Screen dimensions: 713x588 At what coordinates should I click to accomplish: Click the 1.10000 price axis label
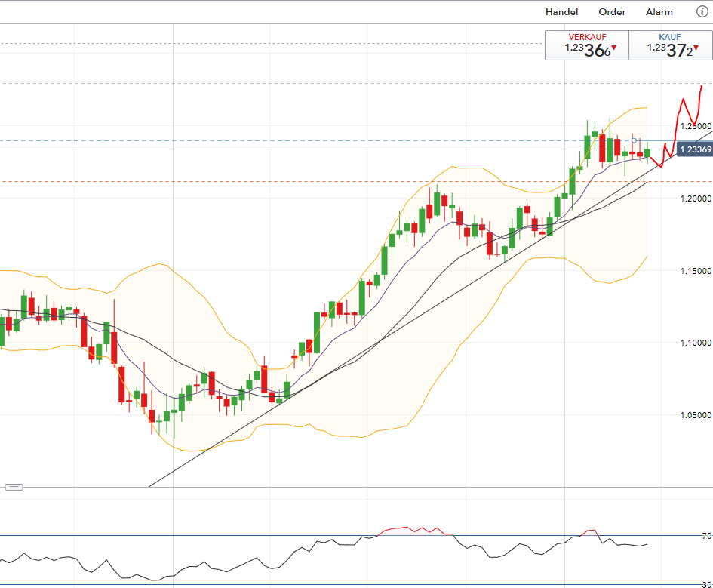coord(696,343)
